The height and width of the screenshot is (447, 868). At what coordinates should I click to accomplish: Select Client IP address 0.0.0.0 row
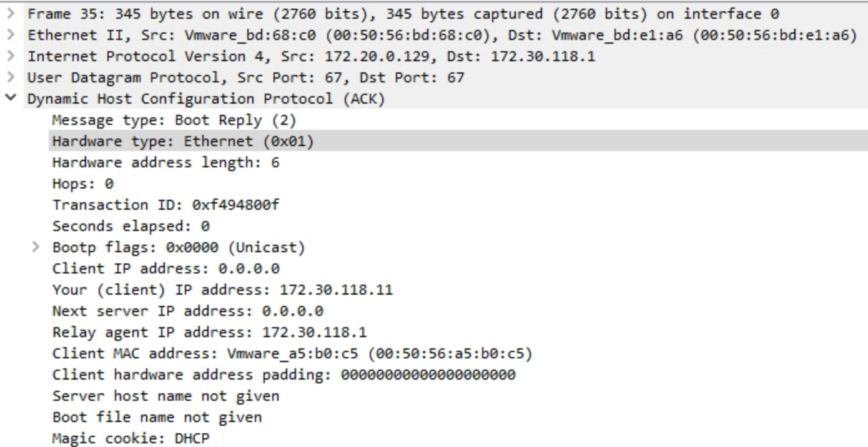165,268
